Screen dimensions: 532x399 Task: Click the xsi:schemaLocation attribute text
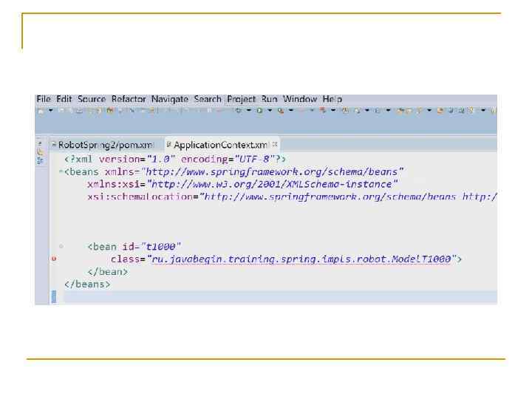pos(140,197)
